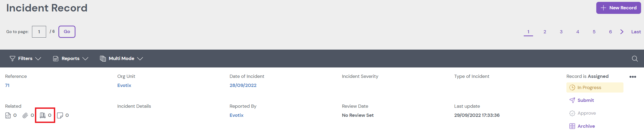Click the search magnifier icon

tap(635, 59)
